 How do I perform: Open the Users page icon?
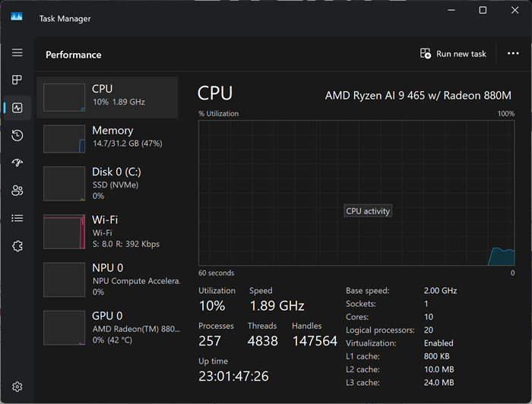tap(17, 191)
